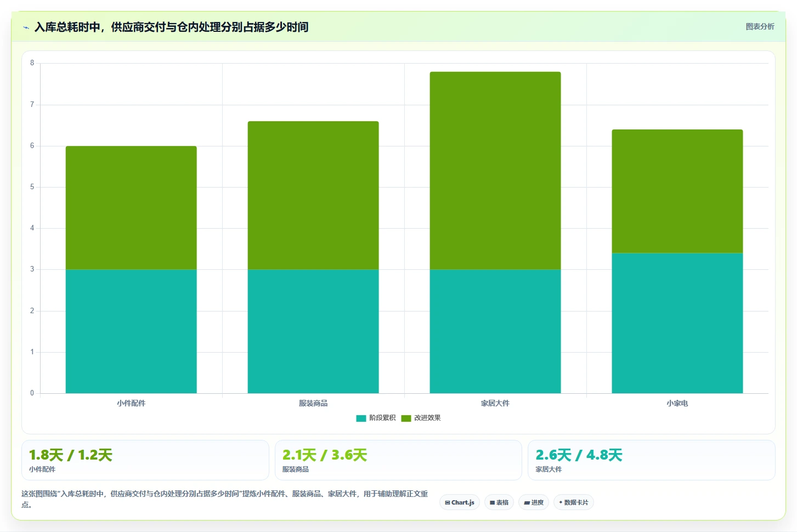The width and height of the screenshot is (797, 532).
Task: Click the 小家电 x-axis label
Action: pos(677,403)
